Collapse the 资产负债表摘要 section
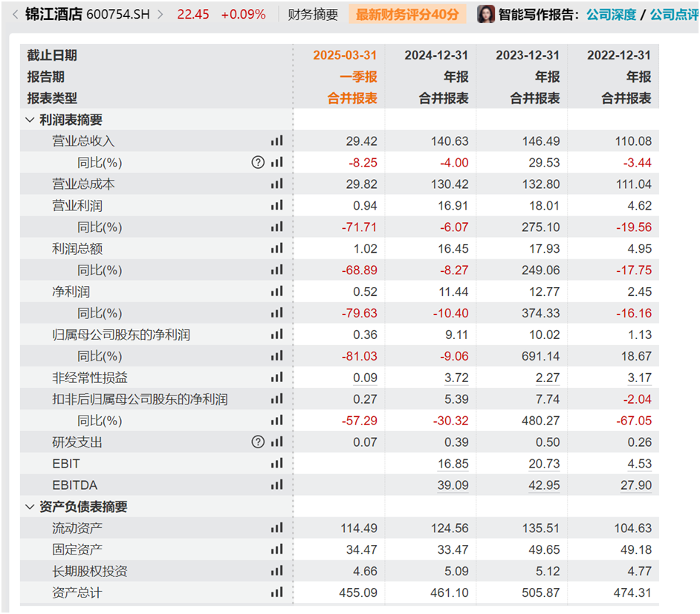Image resolution: width=700 pixels, height=614 pixels. point(30,506)
